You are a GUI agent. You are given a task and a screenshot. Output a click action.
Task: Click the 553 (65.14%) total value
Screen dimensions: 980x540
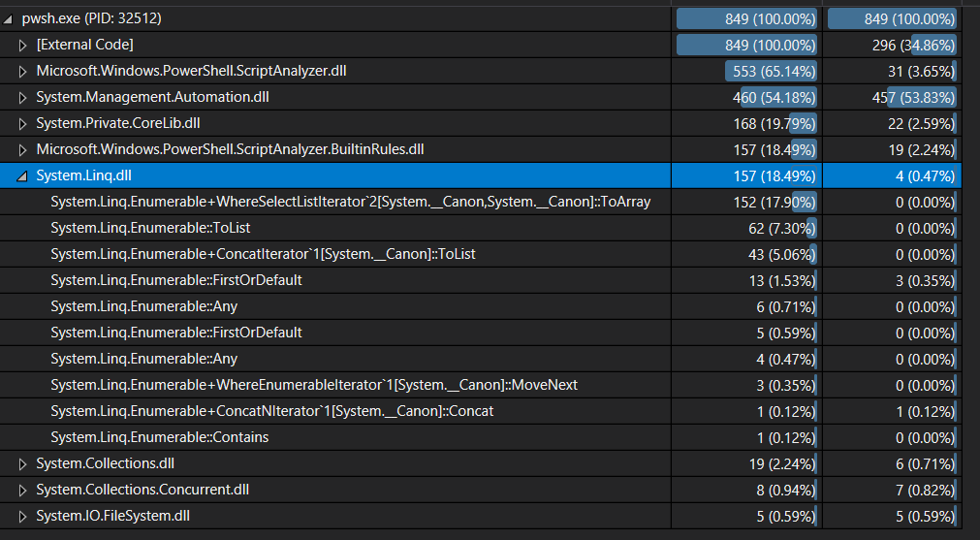tap(774, 71)
